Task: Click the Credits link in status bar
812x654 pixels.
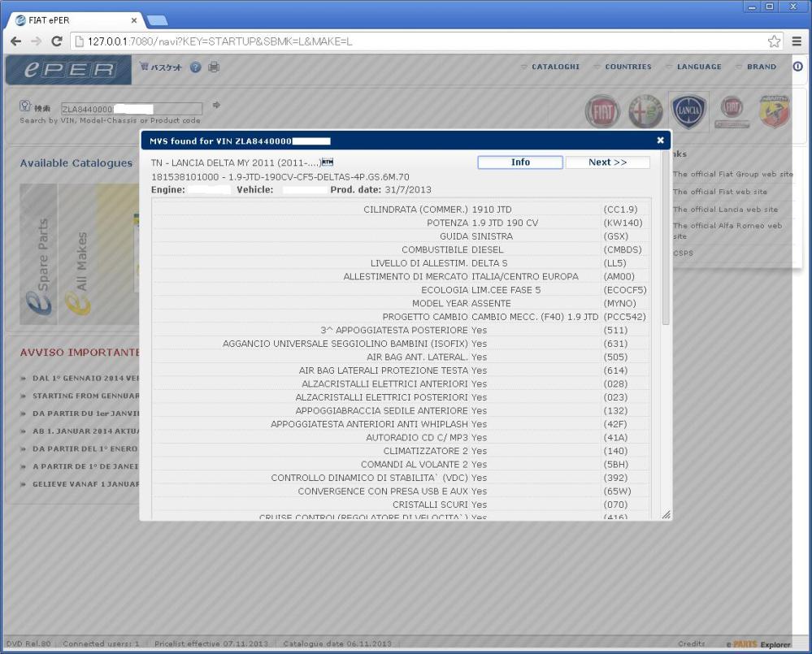Action: 692,643
